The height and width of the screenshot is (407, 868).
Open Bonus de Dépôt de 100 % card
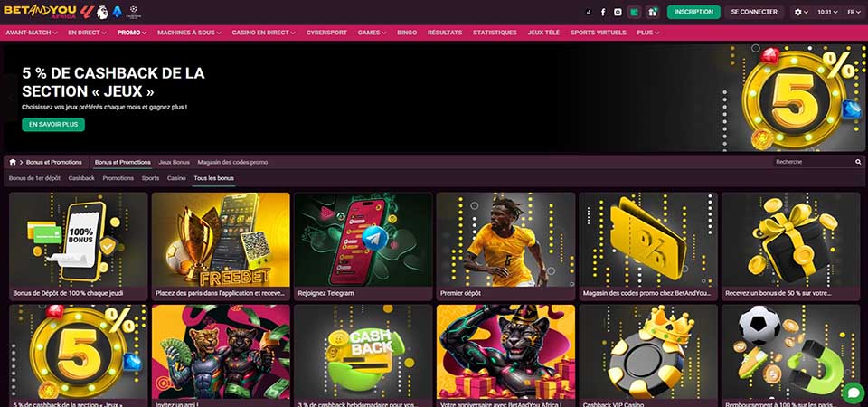tap(79, 246)
